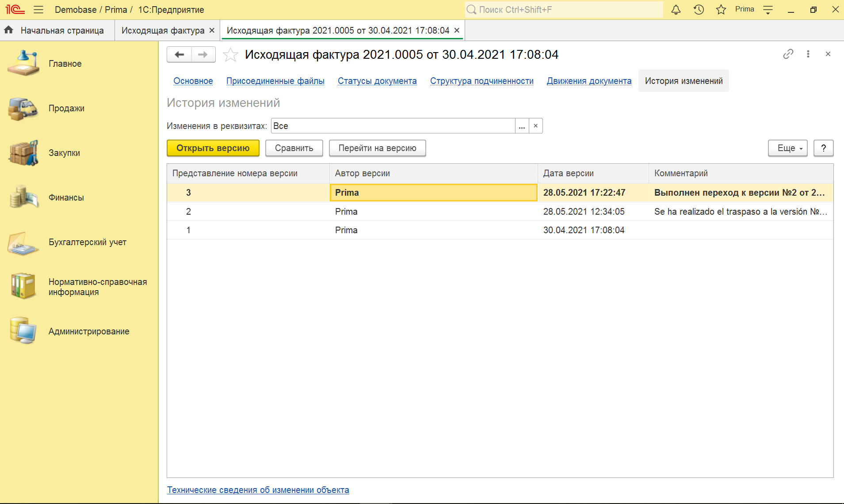844x504 pixels.
Task: Switch to the Начальная страница tab
Action: pos(57,30)
